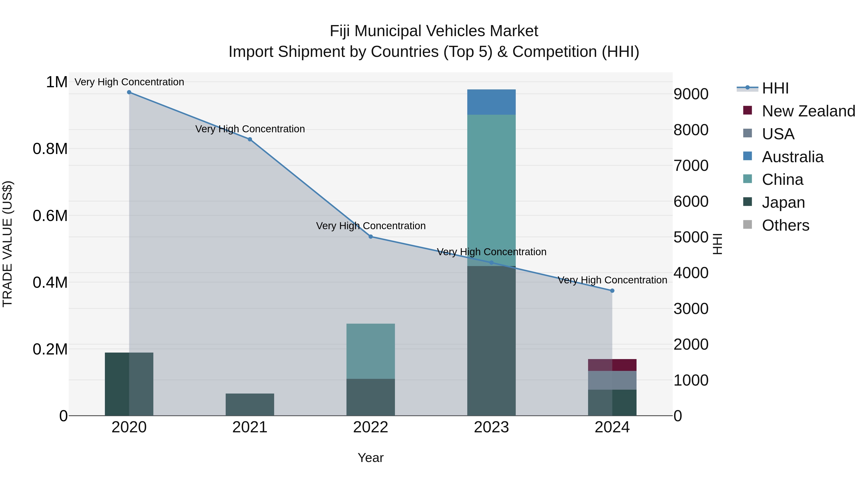
Task: Click the Import Shipment by Countries subtitle
Action: coord(434,52)
